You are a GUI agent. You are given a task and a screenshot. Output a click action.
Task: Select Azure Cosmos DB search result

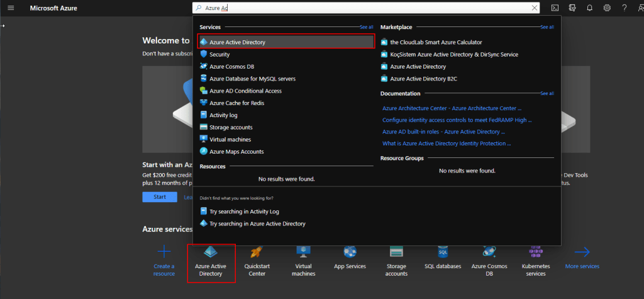tap(231, 67)
